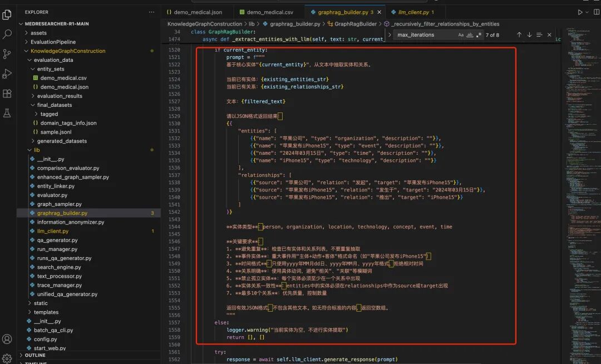The width and height of the screenshot is (601, 364).
Task: Collapse the lib folder
Action: tap(37, 150)
